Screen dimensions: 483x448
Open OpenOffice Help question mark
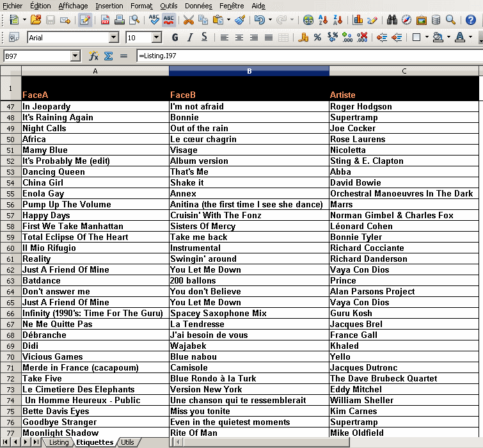click(x=470, y=20)
